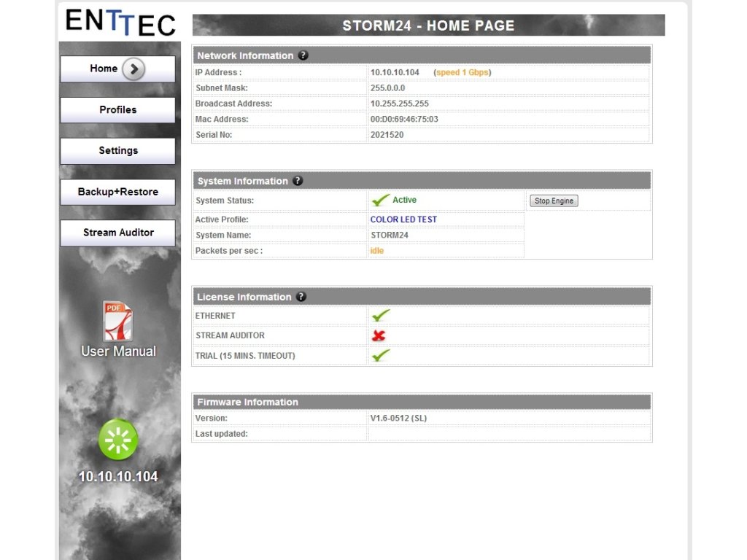The image size is (747, 560).
Task: Click the ETHERNET license checkmark
Action: 380,315
